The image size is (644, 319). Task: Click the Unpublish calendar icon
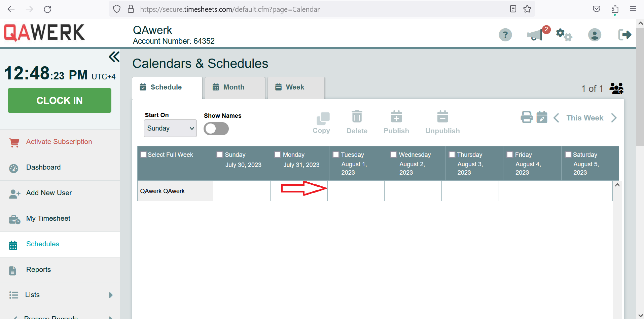(442, 117)
